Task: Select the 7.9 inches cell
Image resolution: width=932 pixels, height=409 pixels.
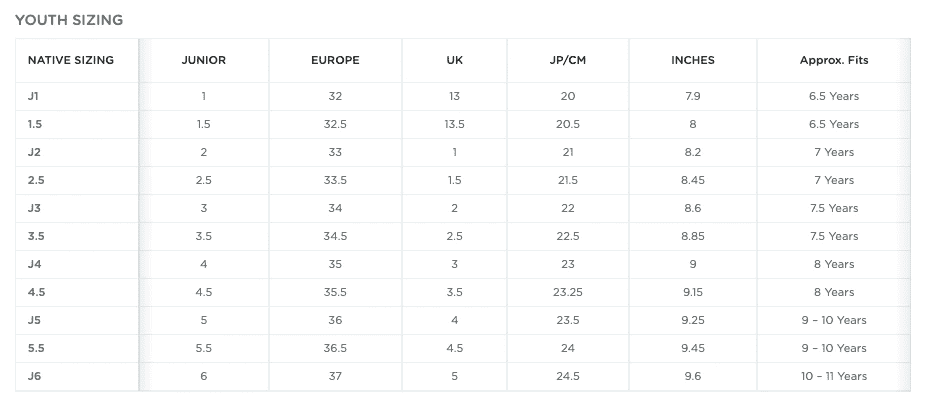Action: pos(693,96)
